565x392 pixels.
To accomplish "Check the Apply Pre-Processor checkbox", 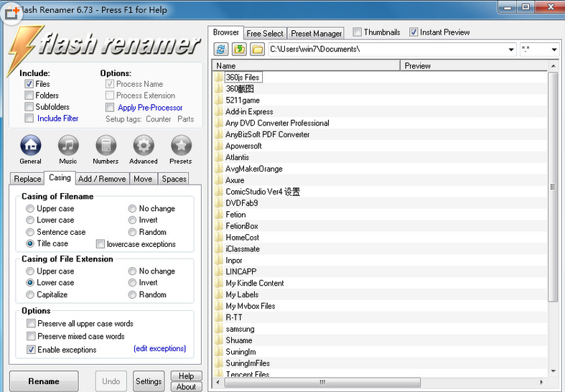I will click(x=110, y=108).
